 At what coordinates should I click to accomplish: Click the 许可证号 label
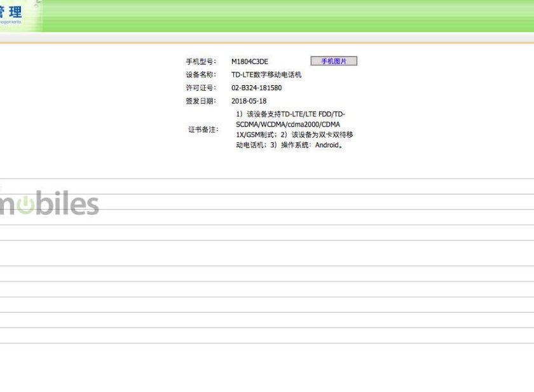pyautogui.click(x=201, y=88)
